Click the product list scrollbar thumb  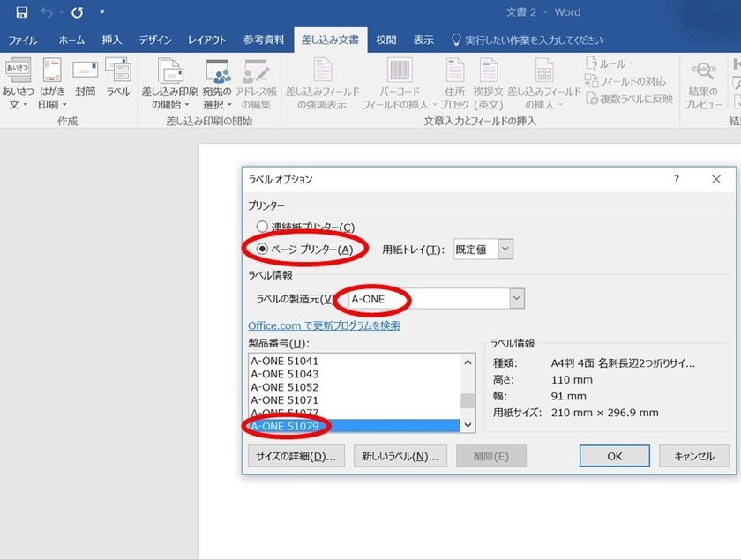click(x=468, y=400)
